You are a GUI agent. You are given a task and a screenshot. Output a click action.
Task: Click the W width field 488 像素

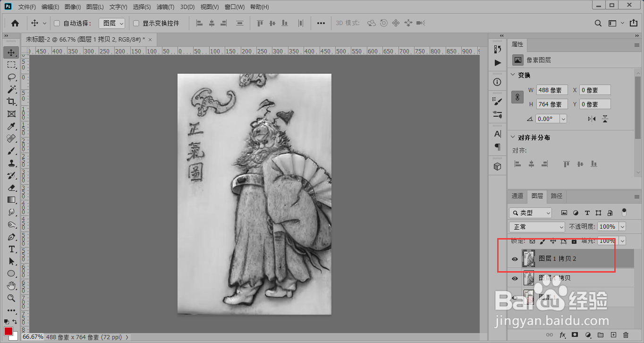552,90
